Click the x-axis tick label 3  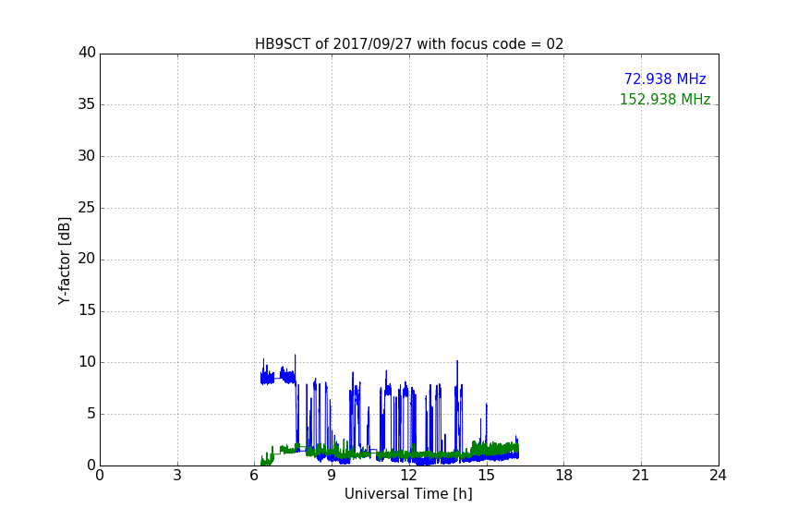coord(177,476)
